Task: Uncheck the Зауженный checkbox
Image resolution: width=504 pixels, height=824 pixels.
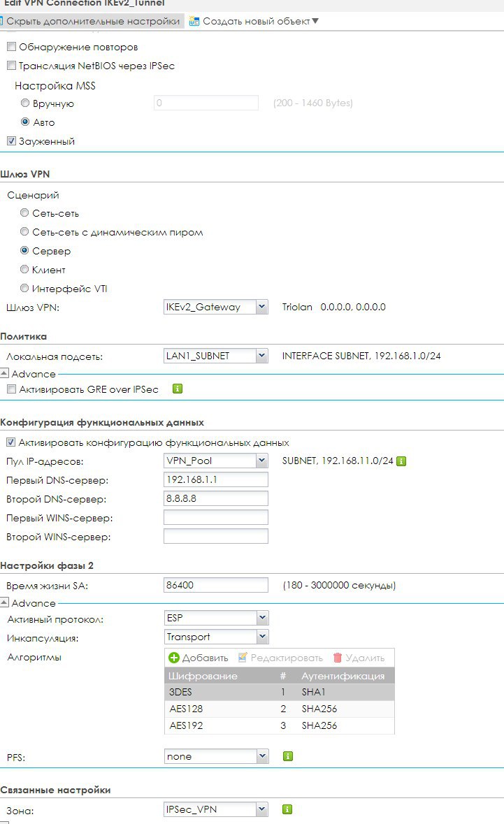Action: (12, 141)
